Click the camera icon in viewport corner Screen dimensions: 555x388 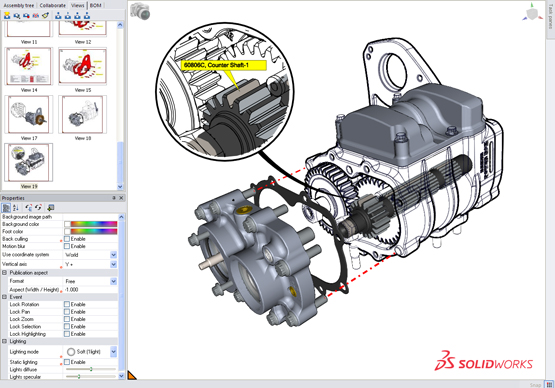coord(140,11)
